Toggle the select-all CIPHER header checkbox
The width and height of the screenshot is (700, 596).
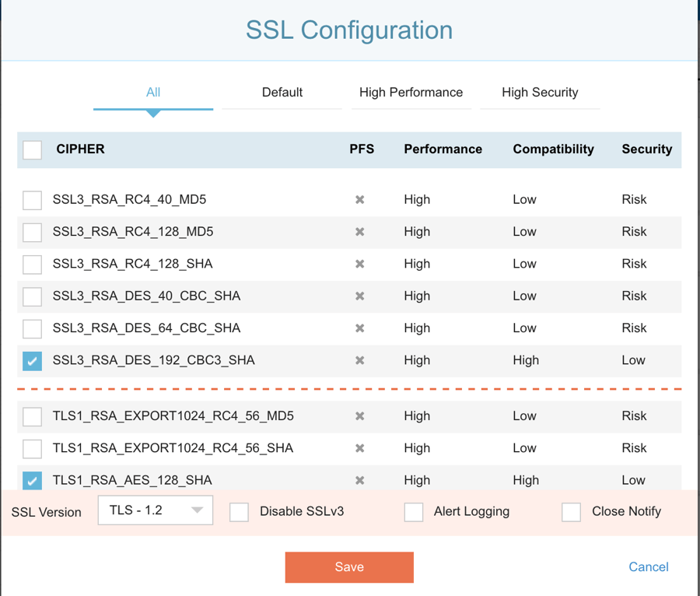[32, 149]
